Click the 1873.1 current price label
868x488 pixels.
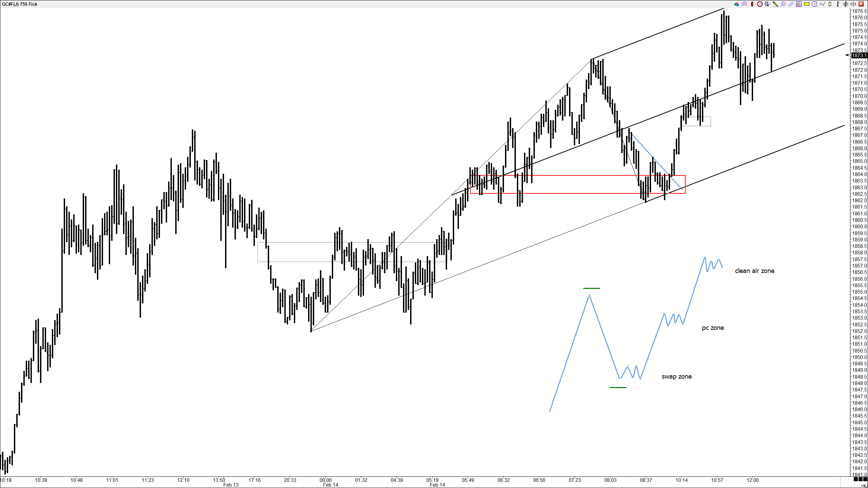(859, 56)
